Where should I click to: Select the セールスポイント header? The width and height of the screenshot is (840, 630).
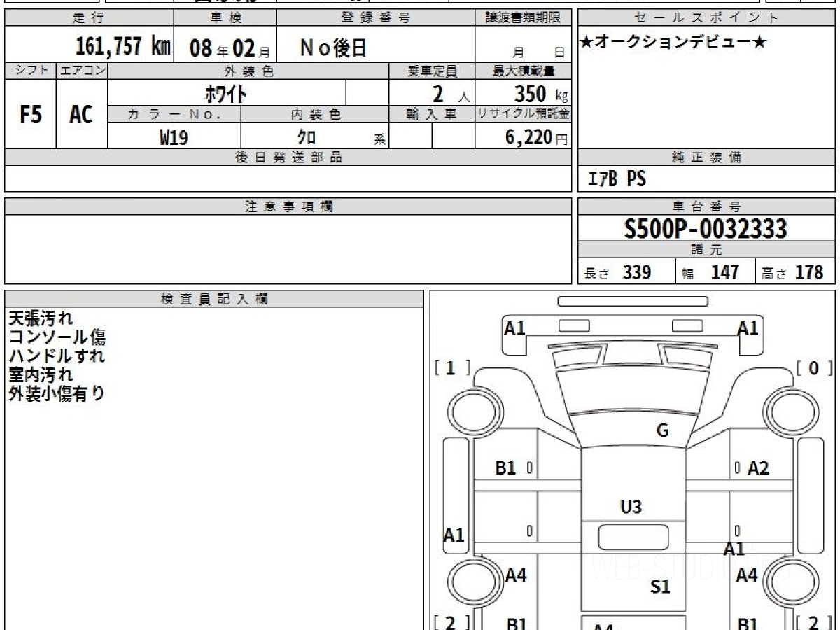pyautogui.click(x=706, y=18)
